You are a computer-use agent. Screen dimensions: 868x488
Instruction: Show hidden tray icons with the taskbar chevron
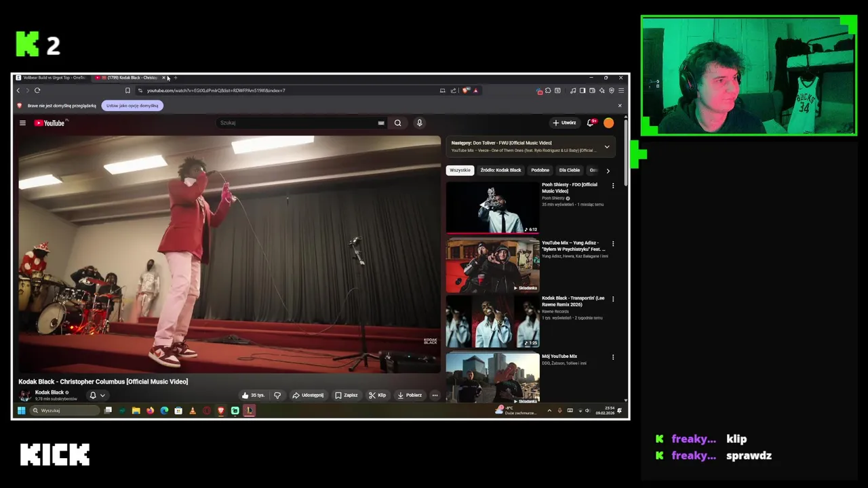(550, 410)
